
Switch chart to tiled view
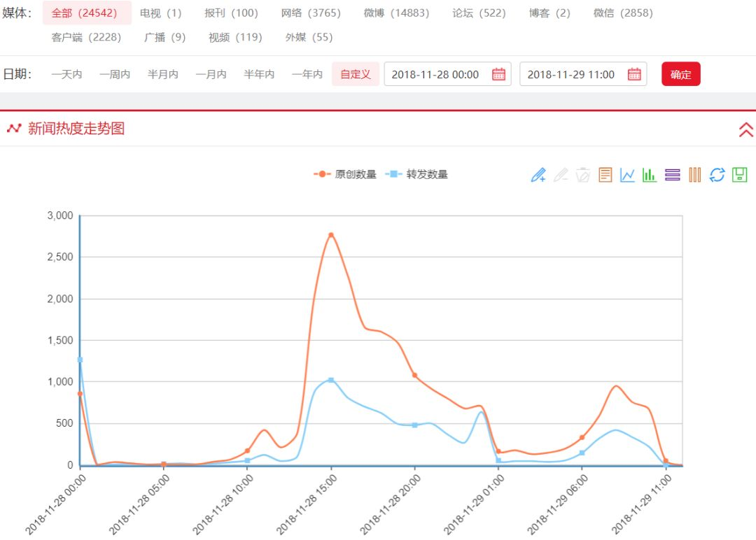tap(695, 174)
